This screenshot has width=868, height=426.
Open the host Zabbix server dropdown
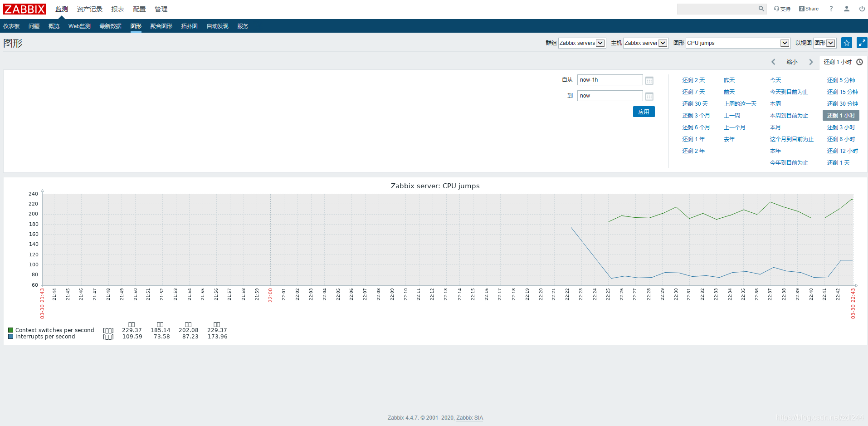click(x=646, y=43)
